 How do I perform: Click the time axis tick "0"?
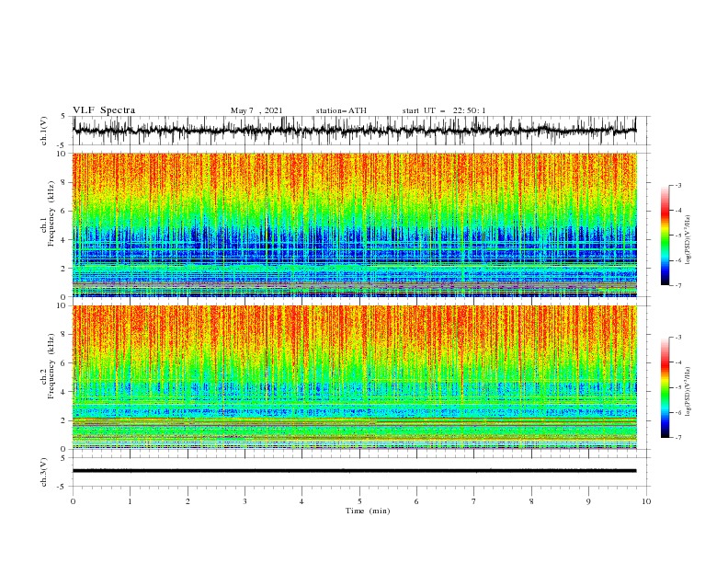pyautogui.click(x=73, y=501)
